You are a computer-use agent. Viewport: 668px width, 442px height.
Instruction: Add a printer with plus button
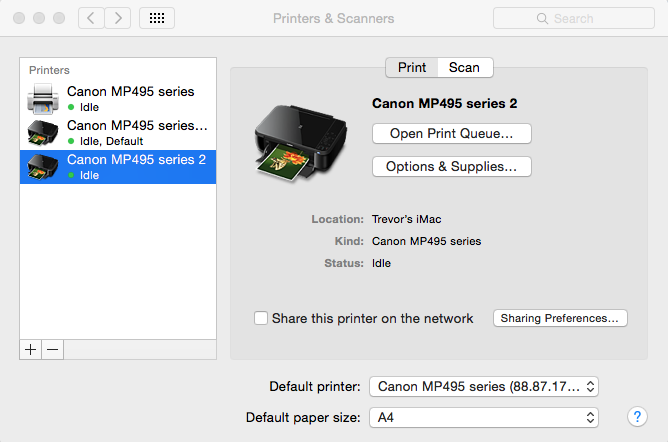(x=31, y=349)
